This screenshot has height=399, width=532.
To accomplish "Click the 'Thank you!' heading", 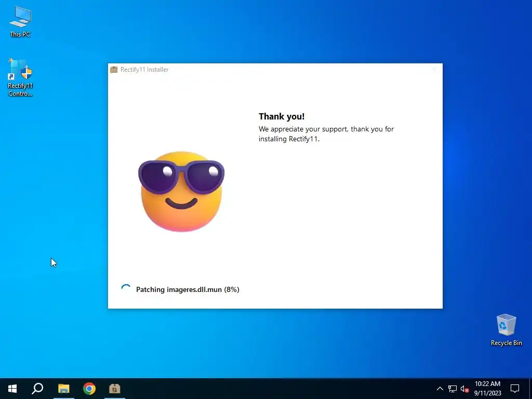I will pyautogui.click(x=282, y=116).
